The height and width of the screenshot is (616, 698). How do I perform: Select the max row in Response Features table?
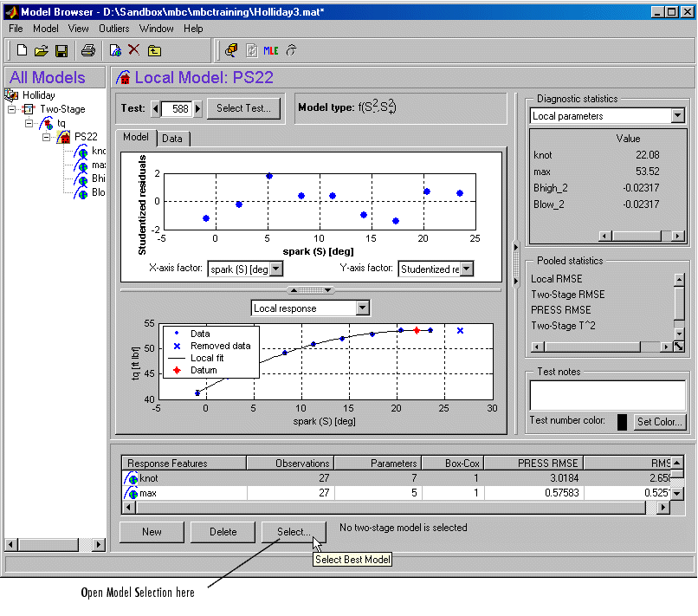(396, 493)
